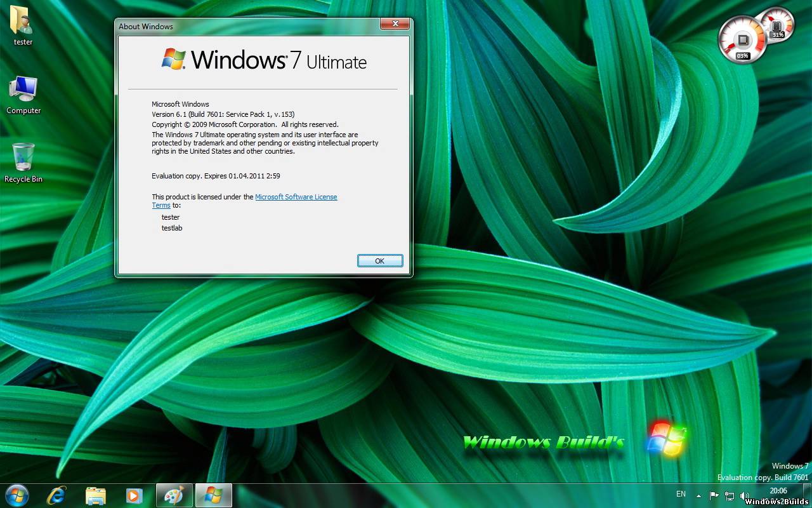Open the EN language bar selector

[x=681, y=494]
